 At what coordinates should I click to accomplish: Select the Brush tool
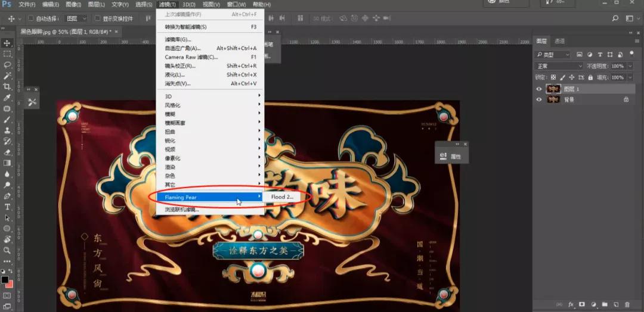tap(7, 119)
